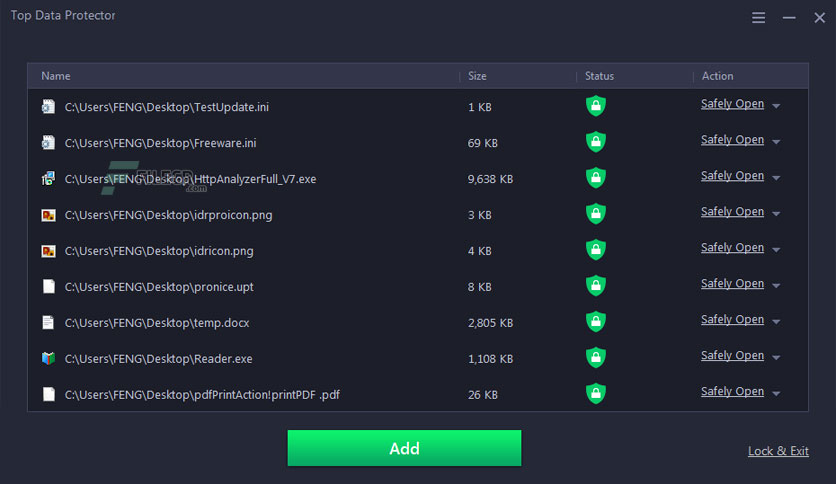Click the 2,805 KB size value

(490, 323)
